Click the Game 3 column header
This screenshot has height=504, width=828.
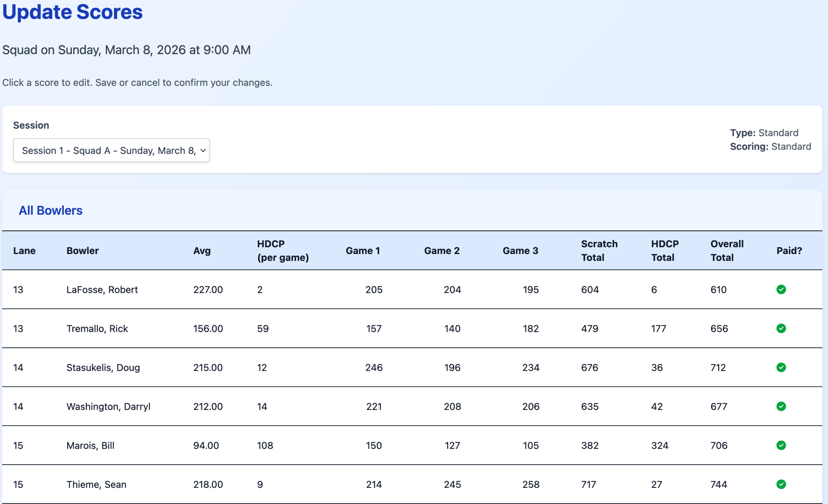click(521, 250)
